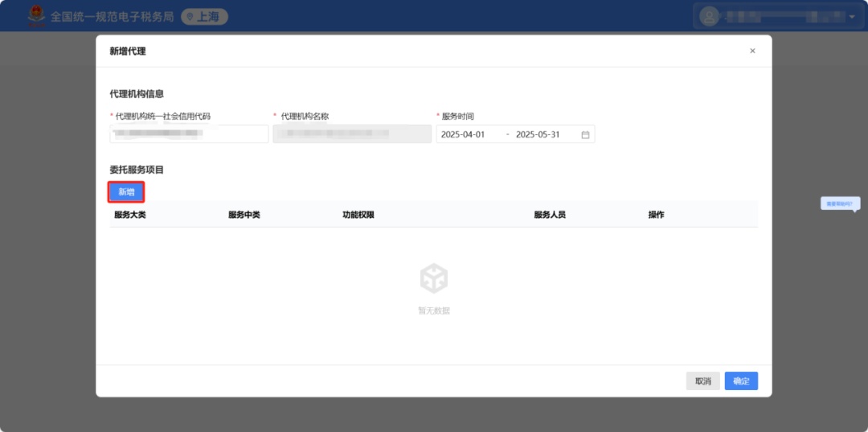
Task: Confirm with the 确定 button
Action: click(x=741, y=381)
